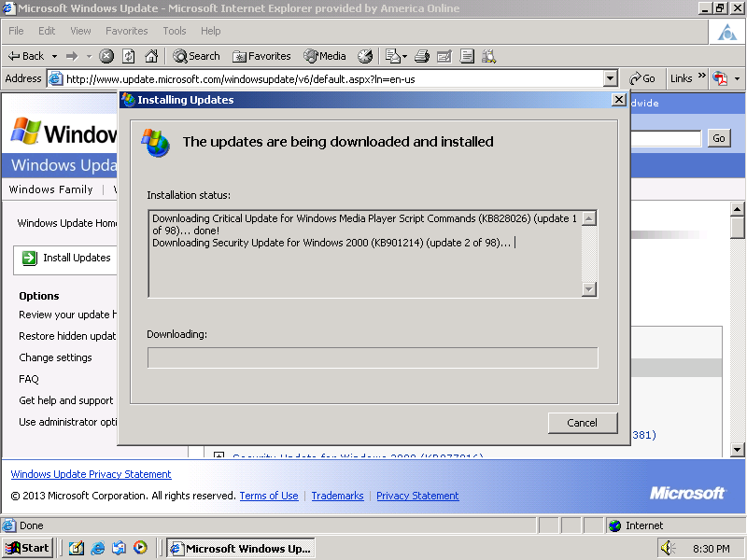The image size is (747, 560).
Task: Open the Favorites menu
Action: [x=127, y=31]
